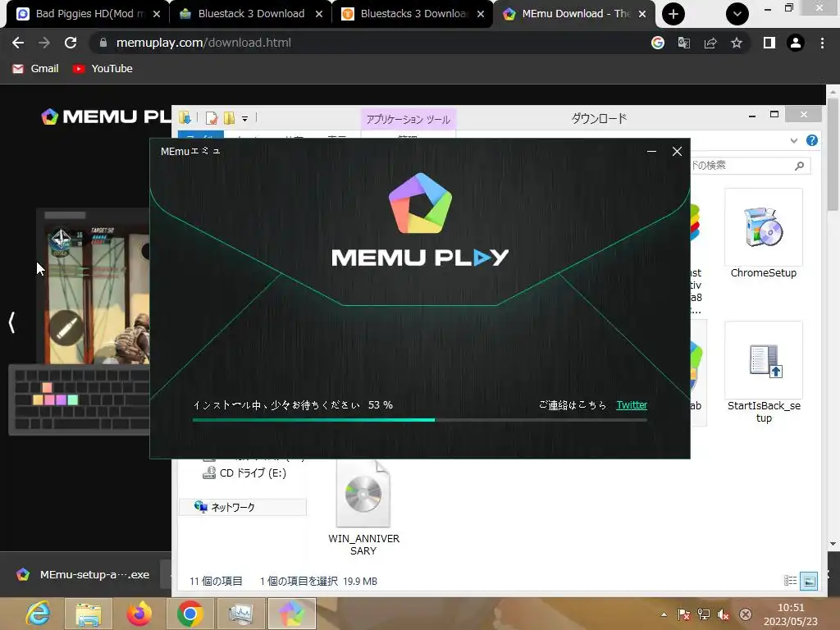
Task: Minimize the MEmu installer window
Action: click(651, 152)
